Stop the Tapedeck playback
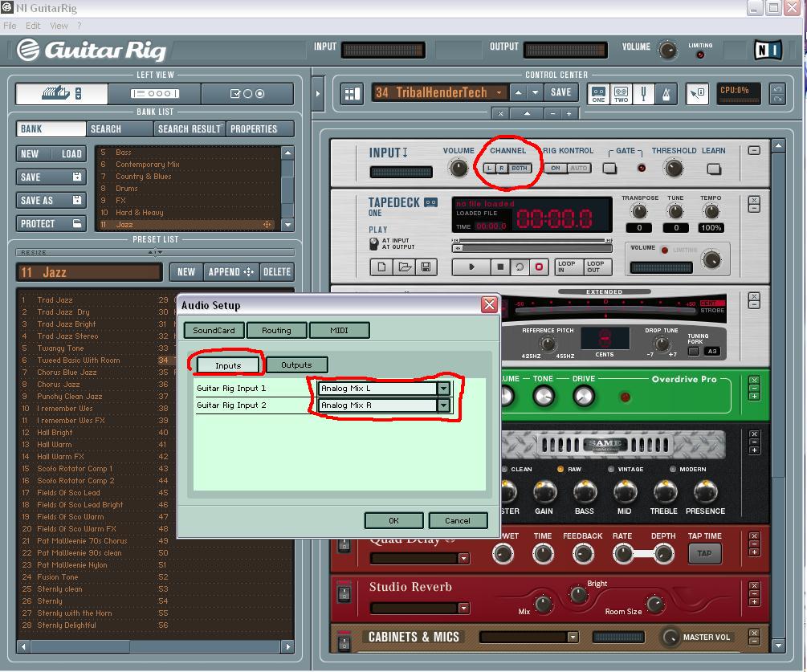The image size is (807, 672). pos(499,267)
